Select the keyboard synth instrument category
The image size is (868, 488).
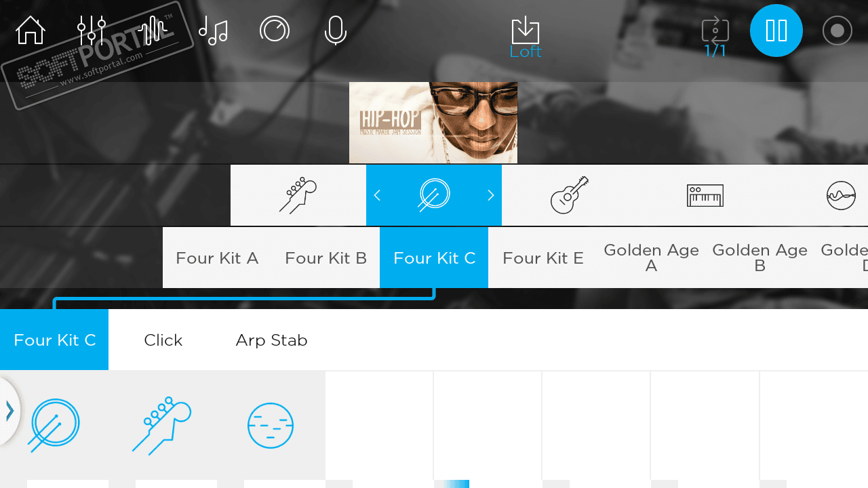click(x=705, y=195)
